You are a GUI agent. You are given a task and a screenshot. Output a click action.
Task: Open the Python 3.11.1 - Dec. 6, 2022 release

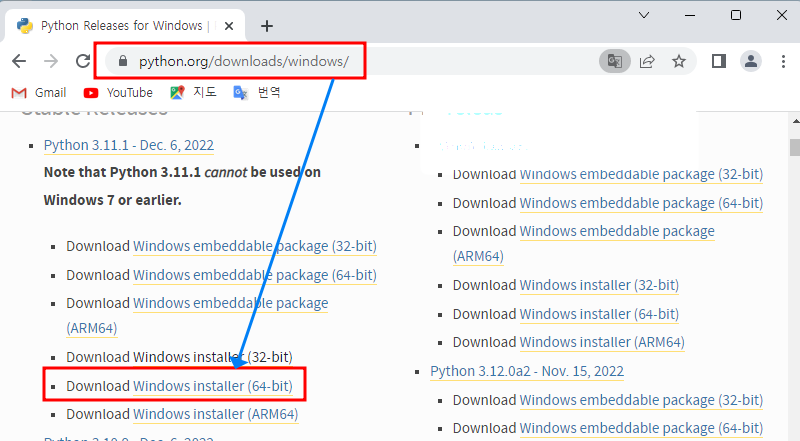point(129,145)
